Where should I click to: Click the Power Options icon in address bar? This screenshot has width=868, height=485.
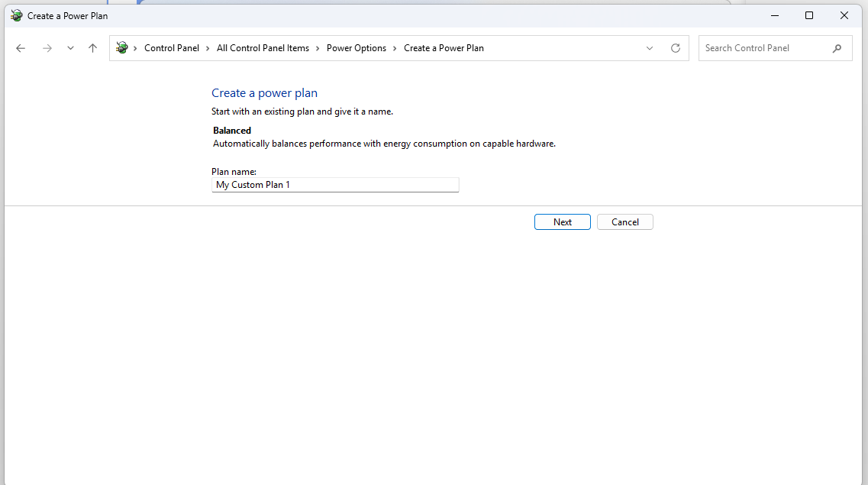coord(122,48)
